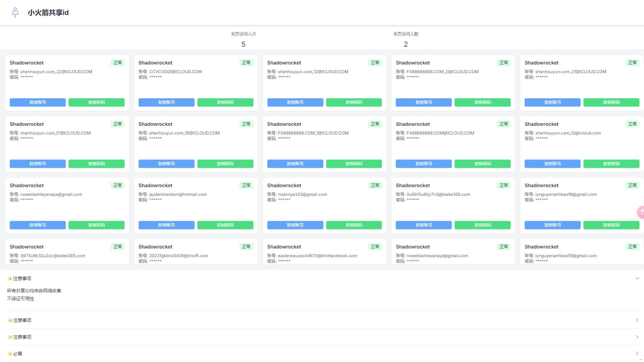Expand the 必看 section
This screenshot has width=644, height=362.
pos(637,353)
